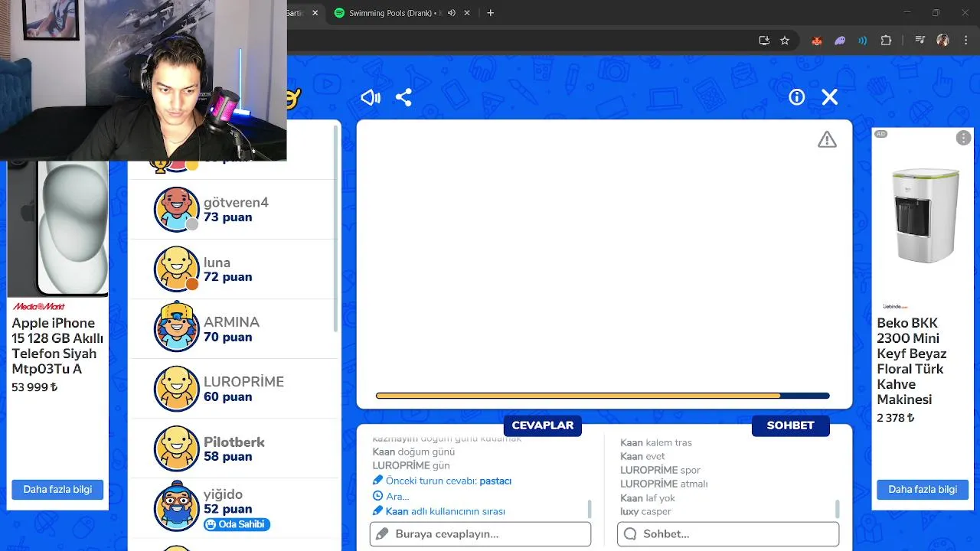Select luna's avatar in the player list
980x551 pixels.
pyautogui.click(x=177, y=269)
